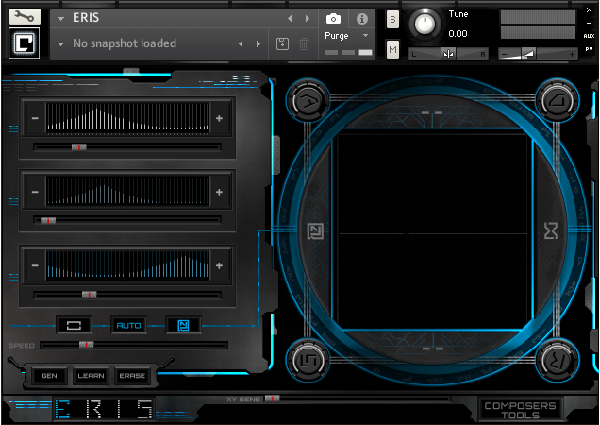Image resolution: width=600 pixels, height=425 pixels.
Task: Click spiral glyph icon left of XY pad
Action: (316, 231)
